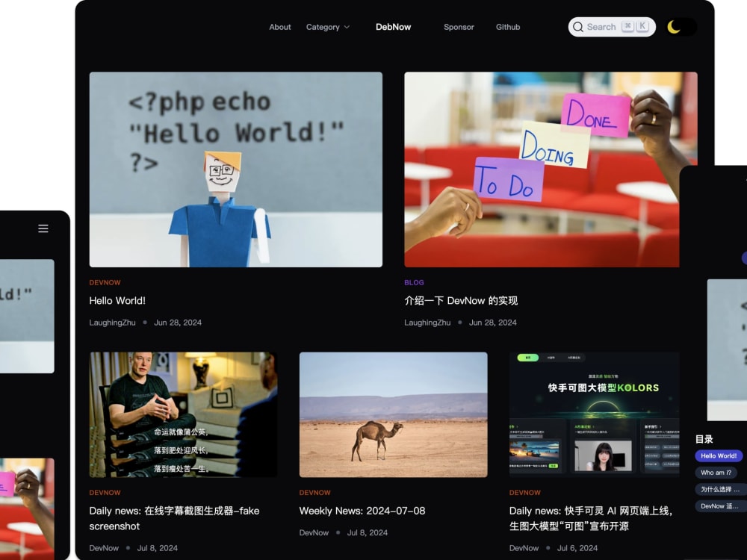
Task: Select Hello World! in 目录 contents
Action: tap(719, 455)
